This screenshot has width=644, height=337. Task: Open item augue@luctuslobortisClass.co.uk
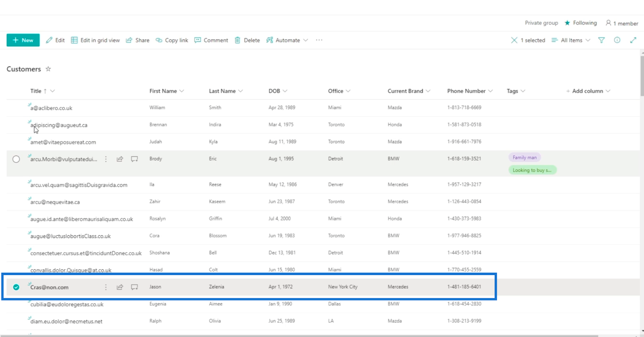[x=70, y=236]
